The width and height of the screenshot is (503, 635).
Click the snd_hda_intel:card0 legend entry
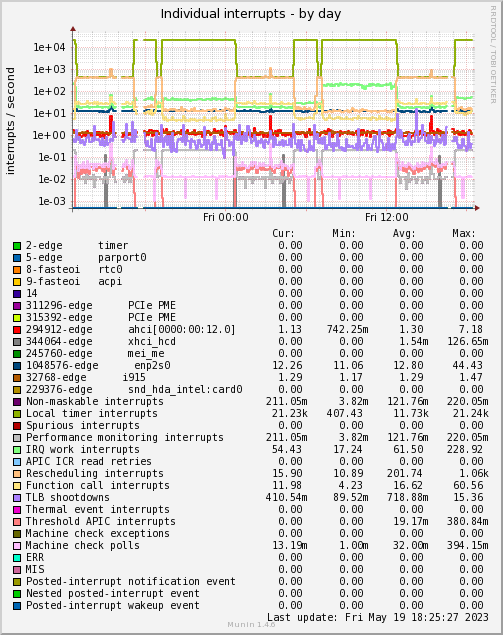(134, 390)
